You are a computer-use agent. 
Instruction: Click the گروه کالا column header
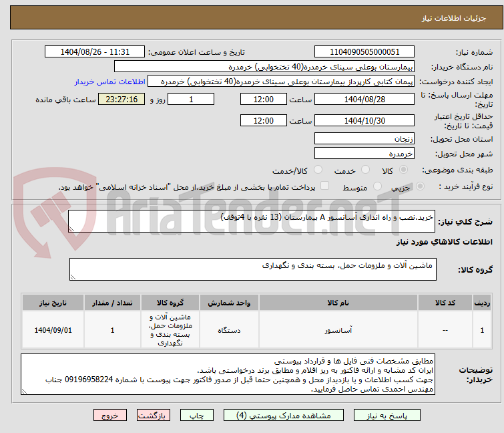coord(170,303)
